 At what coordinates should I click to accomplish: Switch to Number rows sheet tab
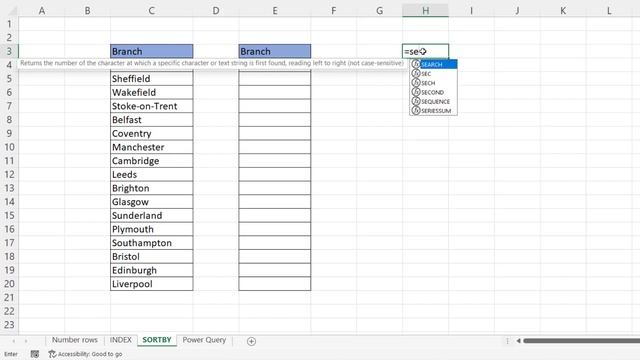pos(75,340)
